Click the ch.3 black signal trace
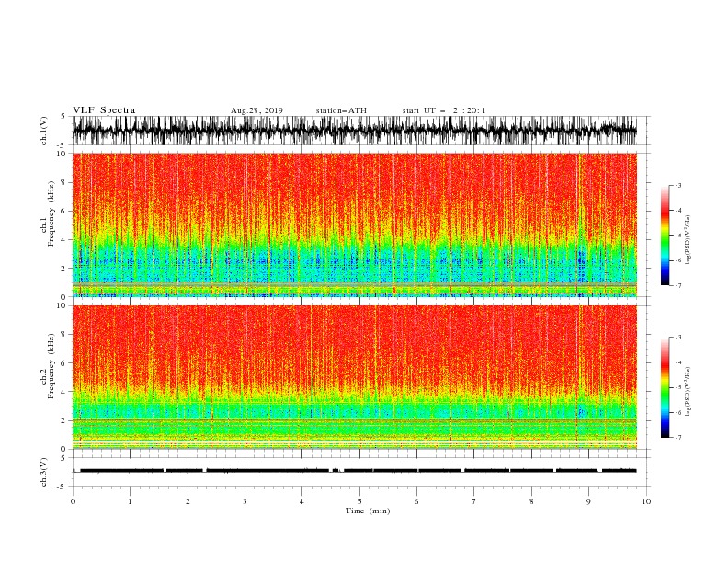728x563 pixels. coord(354,471)
